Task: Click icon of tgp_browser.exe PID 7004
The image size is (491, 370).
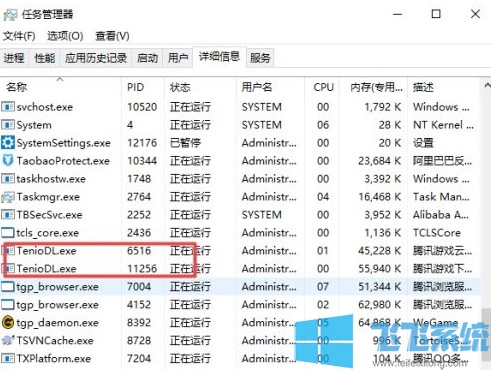Action: (8, 287)
